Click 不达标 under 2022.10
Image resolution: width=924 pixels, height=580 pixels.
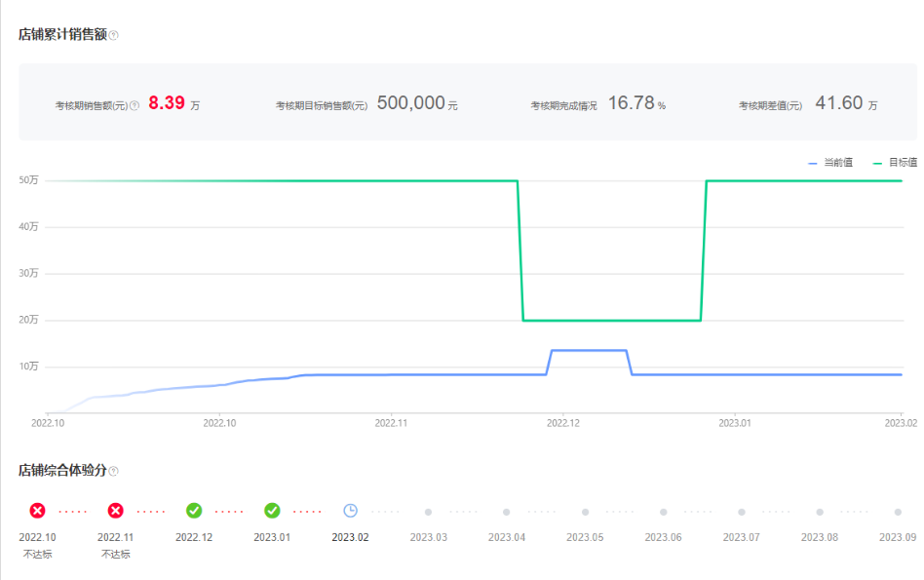[x=38, y=554]
